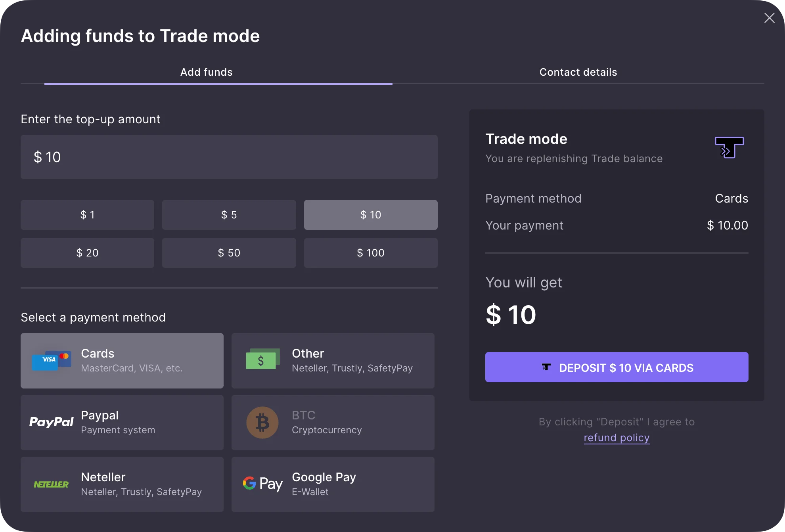Select the $ 5 preset amount
The height and width of the screenshot is (532, 785).
pyautogui.click(x=229, y=215)
